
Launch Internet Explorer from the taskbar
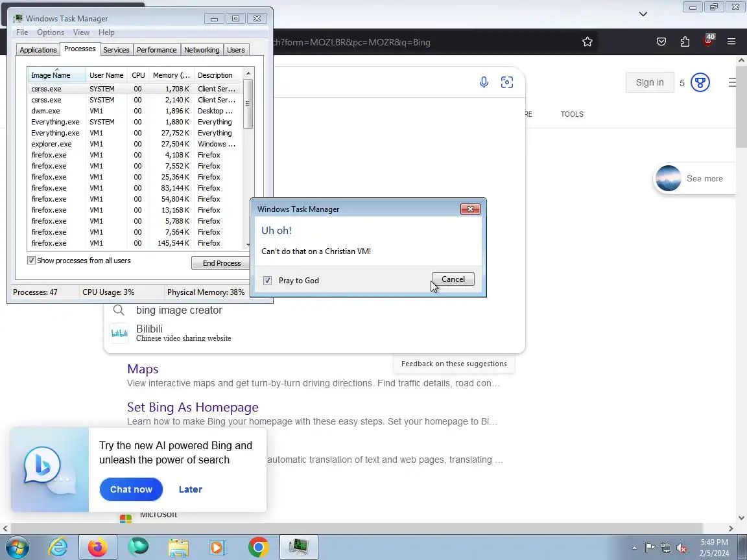[58, 547]
